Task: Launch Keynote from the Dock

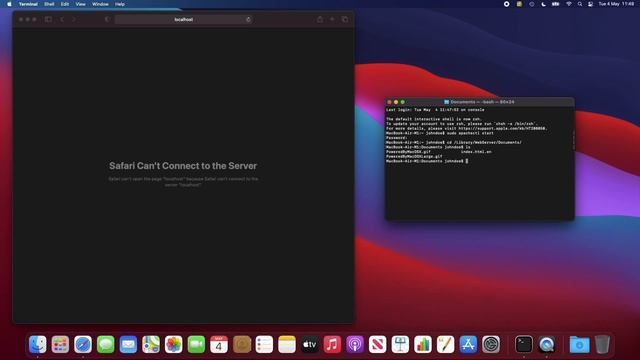Action: tap(400, 344)
